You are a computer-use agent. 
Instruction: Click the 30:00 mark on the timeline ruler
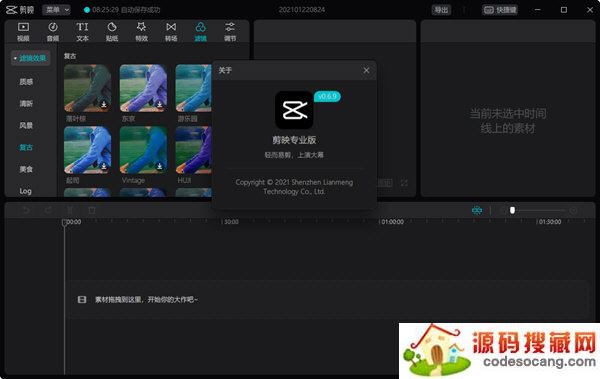pos(231,222)
